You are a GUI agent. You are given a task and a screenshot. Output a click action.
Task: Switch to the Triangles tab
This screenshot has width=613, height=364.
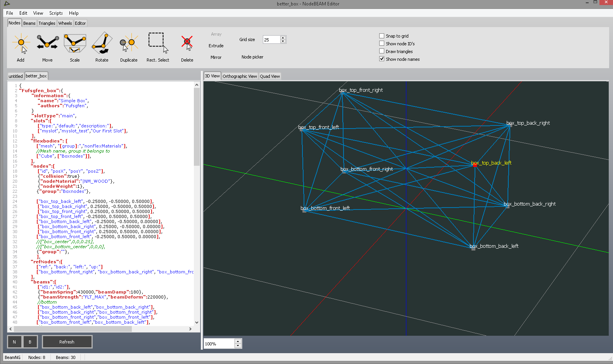point(47,23)
